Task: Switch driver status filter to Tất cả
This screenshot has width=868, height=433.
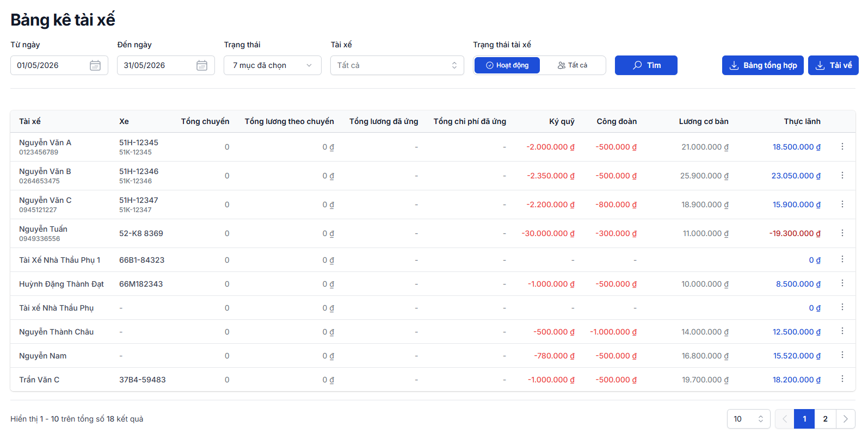Action: point(572,65)
